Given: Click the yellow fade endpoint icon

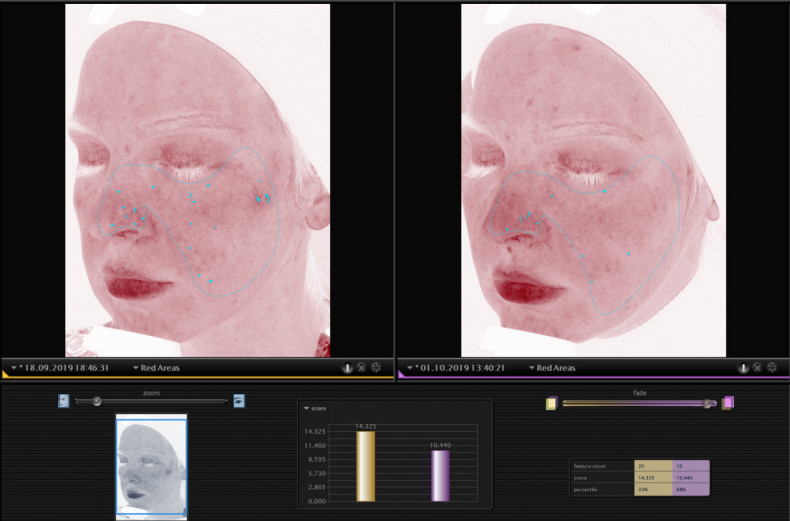Looking at the screenshot, I should [x=551, y=403].
